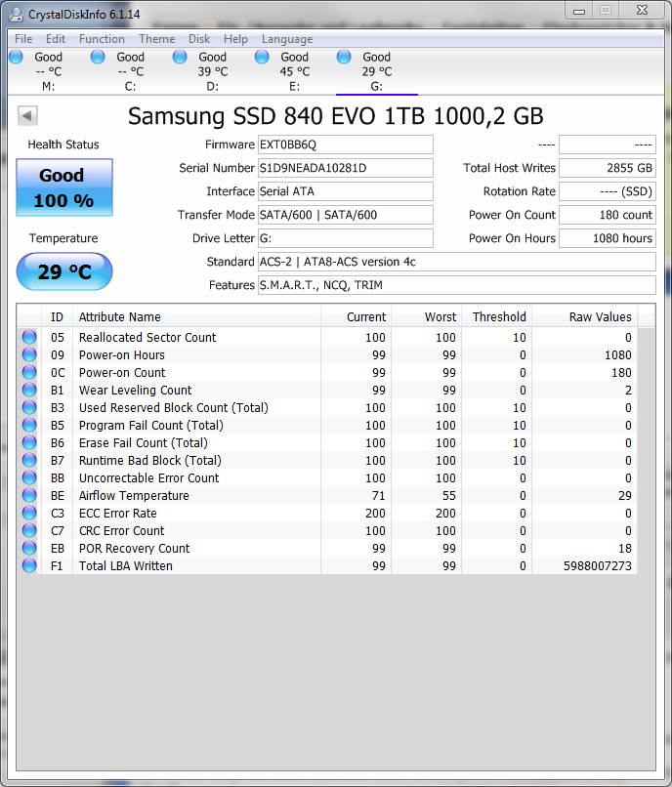672x787 pixels.
Task: Select the C: drive status orb
Action: point(98,57)
